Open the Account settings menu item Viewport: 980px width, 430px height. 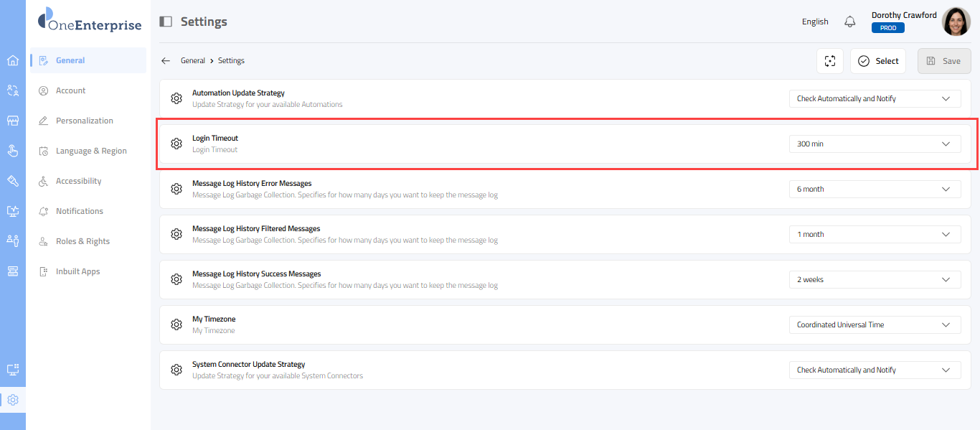[x=70, y=90]
